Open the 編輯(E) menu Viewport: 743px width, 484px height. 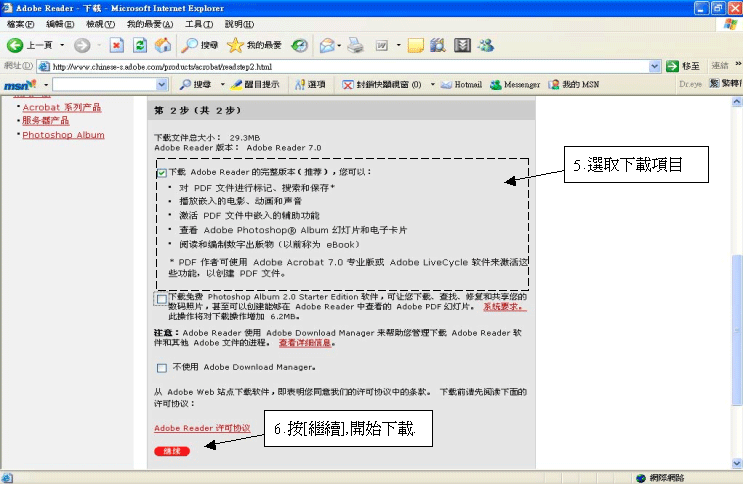pyautogui.click(x=60, y=24)
